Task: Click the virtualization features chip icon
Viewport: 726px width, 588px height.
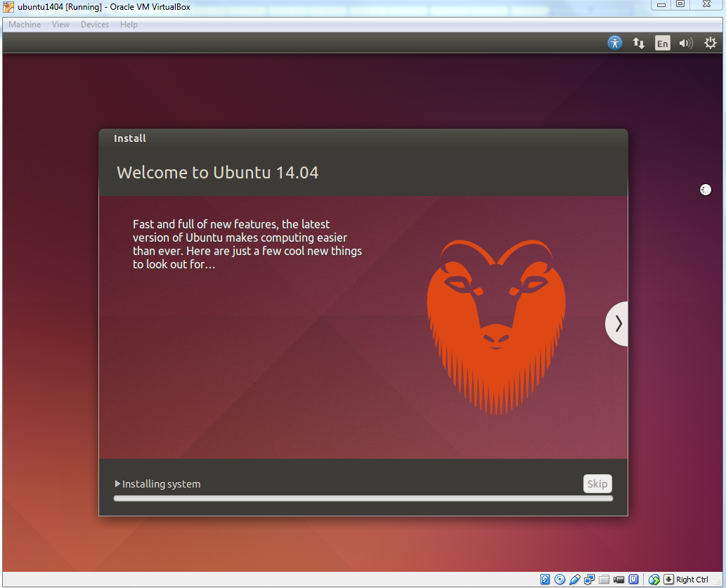Action: 633,579
